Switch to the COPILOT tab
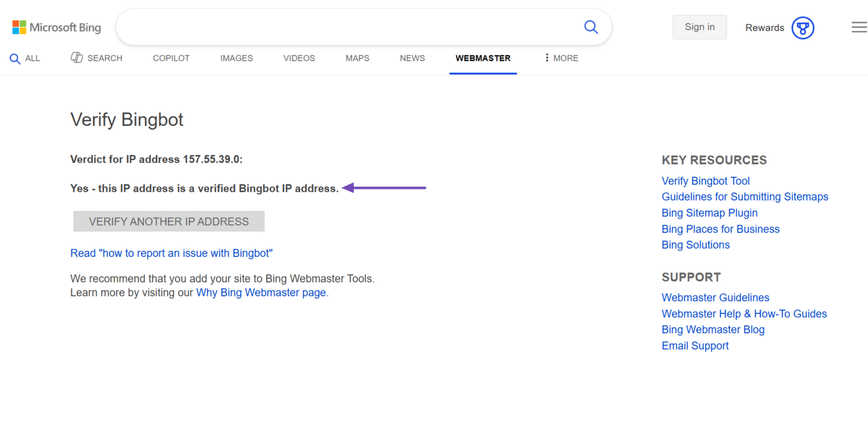 [171, 58]
